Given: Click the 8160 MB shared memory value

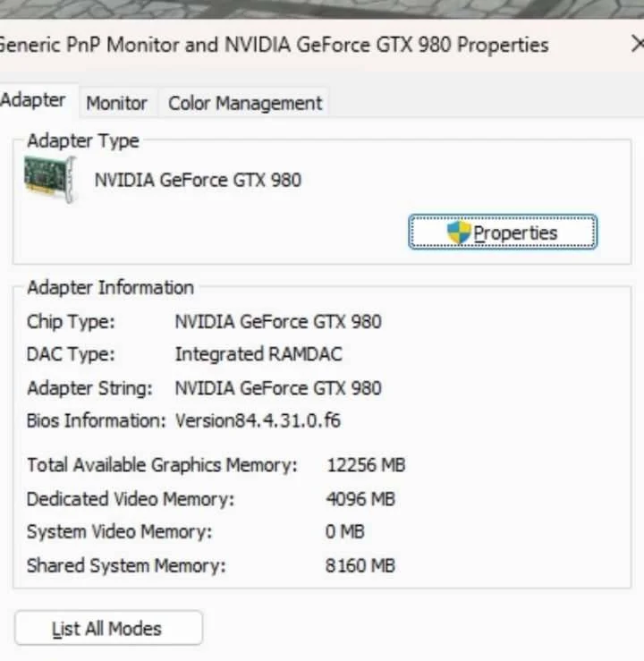Looking at the screenshot, I should tap(360, 565).
